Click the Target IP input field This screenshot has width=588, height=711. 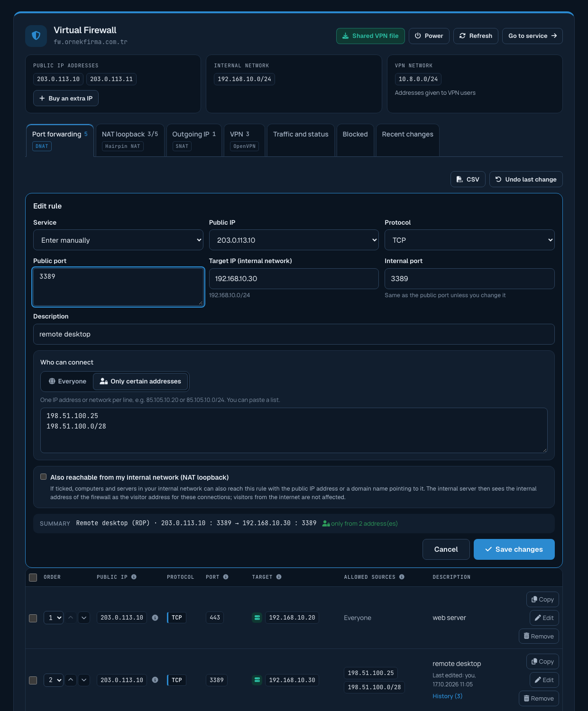click(294, 279)
